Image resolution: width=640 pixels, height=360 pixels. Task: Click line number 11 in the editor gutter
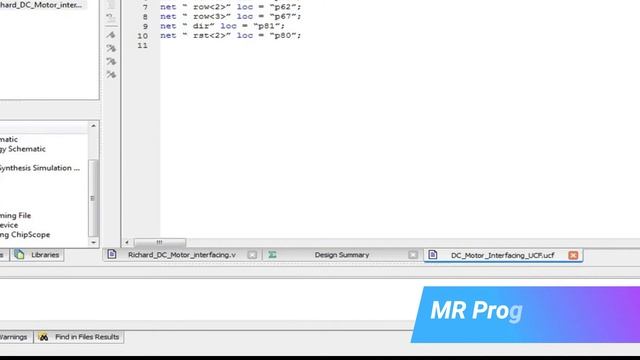point(142,45)
